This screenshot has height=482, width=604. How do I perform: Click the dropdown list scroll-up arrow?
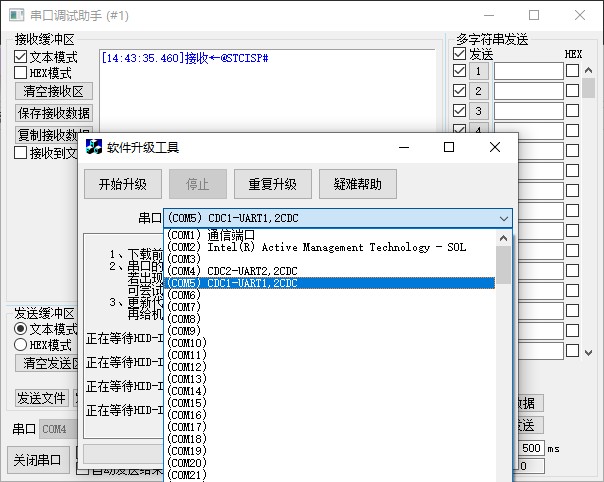(503, 238)
